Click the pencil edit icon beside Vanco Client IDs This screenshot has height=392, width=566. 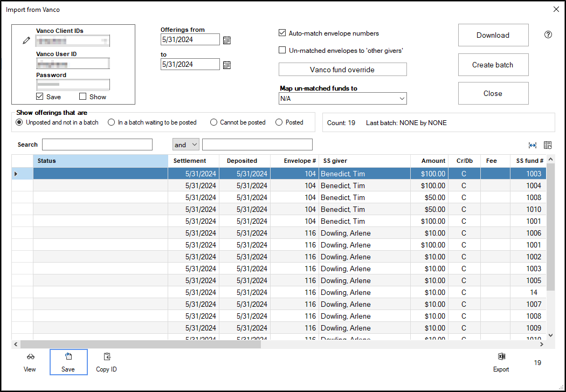(26, 40)
